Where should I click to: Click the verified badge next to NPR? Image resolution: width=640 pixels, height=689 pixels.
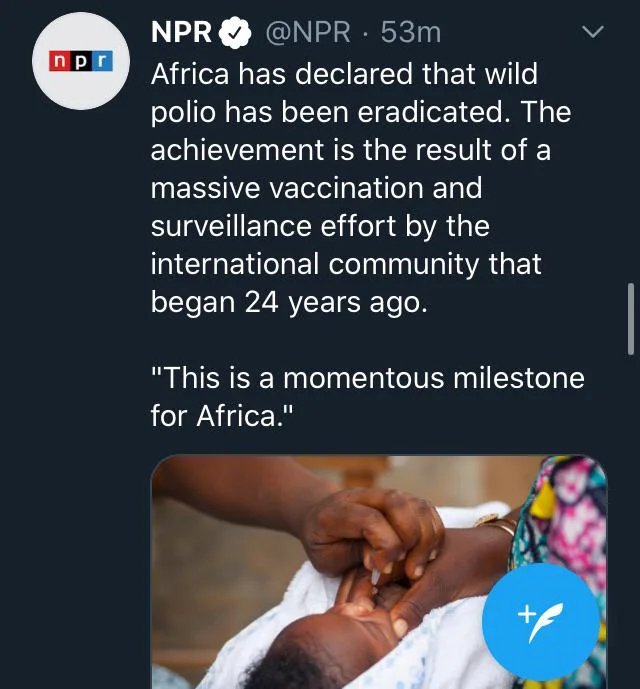[x=235, y=33]
